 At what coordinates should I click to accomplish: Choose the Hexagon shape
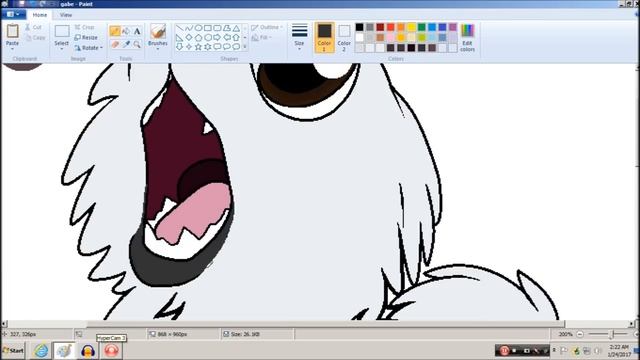click(x=208, y=38)
